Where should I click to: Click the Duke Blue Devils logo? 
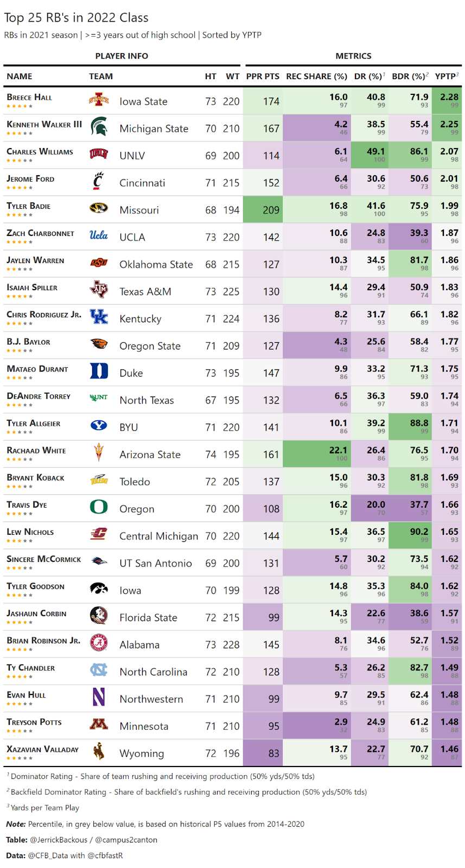point(99,371)
